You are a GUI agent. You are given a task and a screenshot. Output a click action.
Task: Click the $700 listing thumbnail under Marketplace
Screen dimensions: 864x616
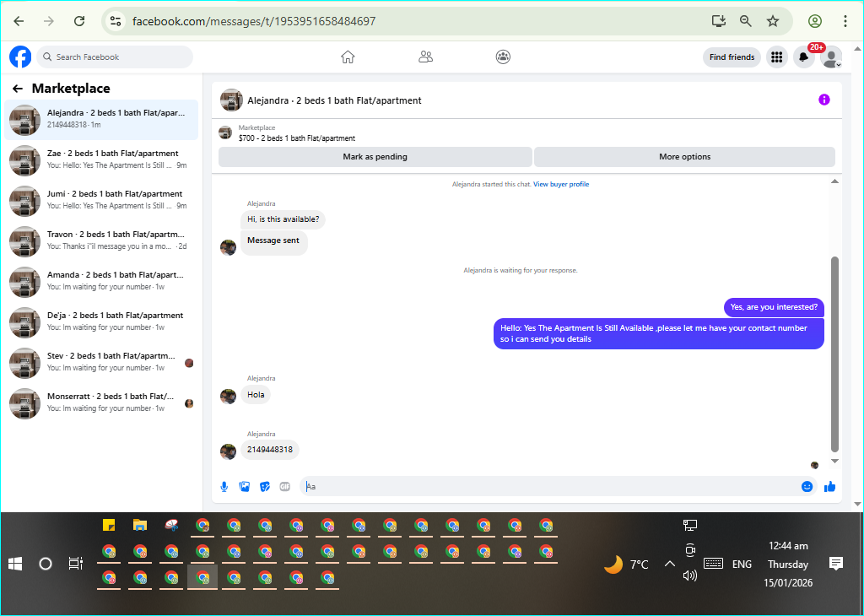(225, 132)
